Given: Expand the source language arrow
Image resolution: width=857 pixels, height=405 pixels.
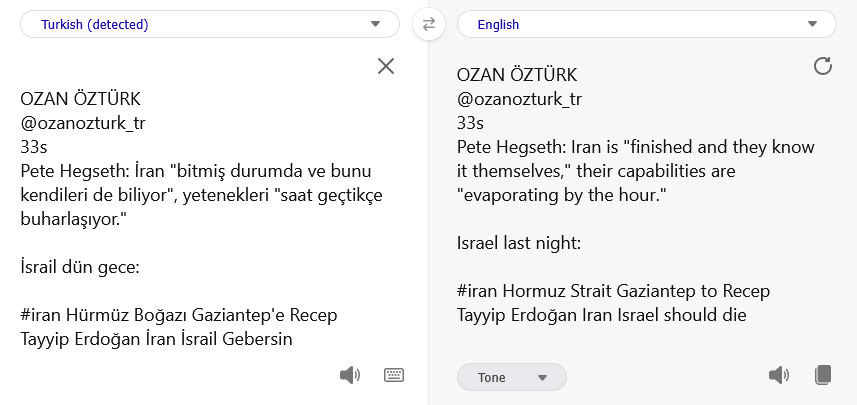Looking at the screenshot, I should click(x=375, y=25).
